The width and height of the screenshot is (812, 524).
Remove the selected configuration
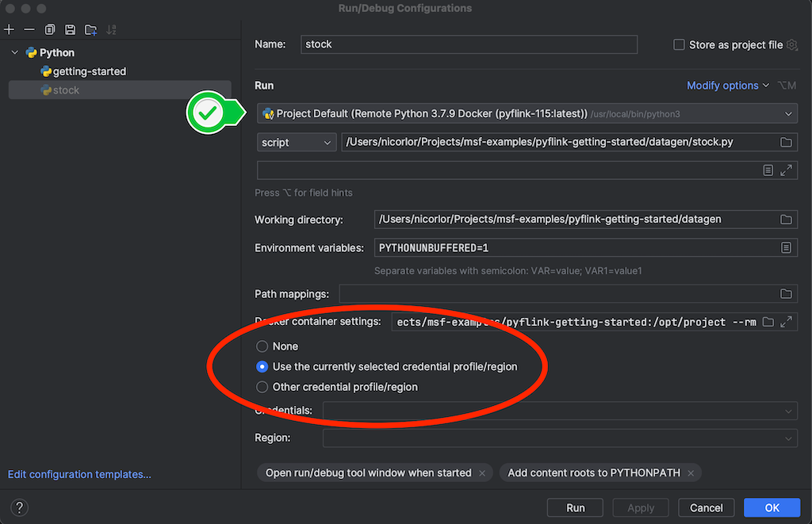29,29
